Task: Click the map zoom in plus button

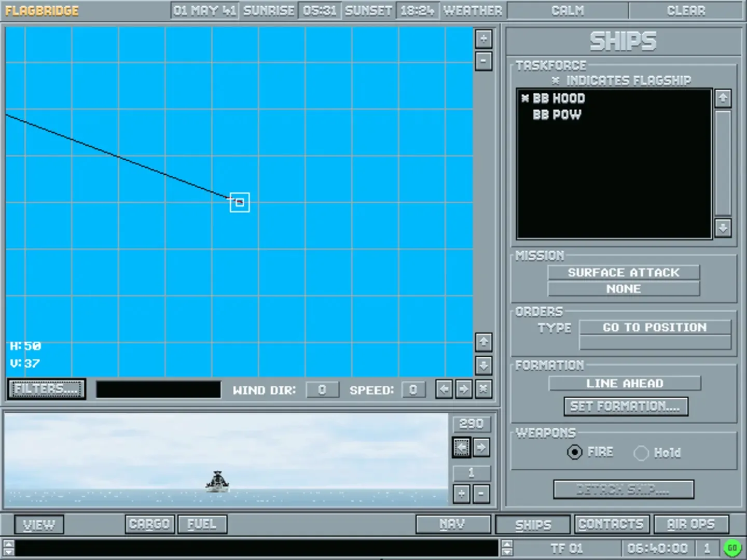Action: coord(483,39)
